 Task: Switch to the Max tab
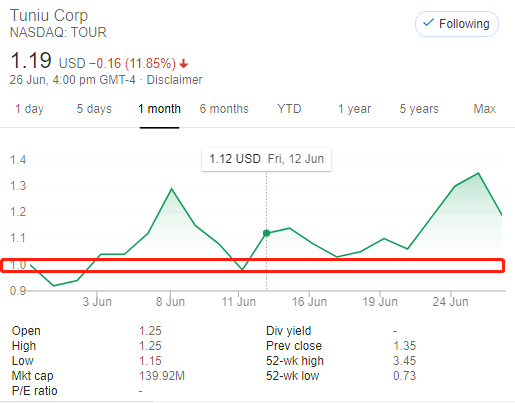(x=485, y=109)
